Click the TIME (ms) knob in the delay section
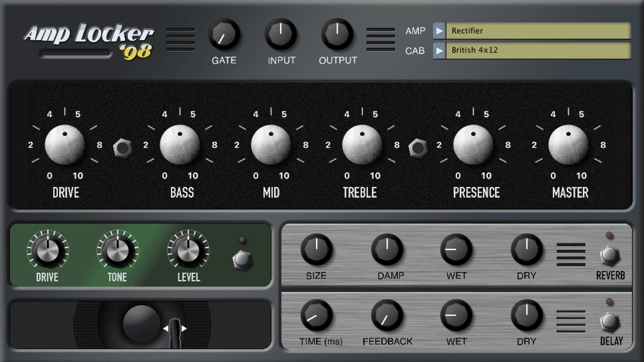644x362 pixels. pyautogui.click(x=317, y=315)
